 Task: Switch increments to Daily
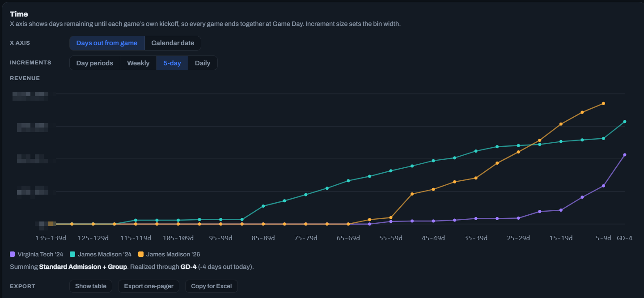203,63
